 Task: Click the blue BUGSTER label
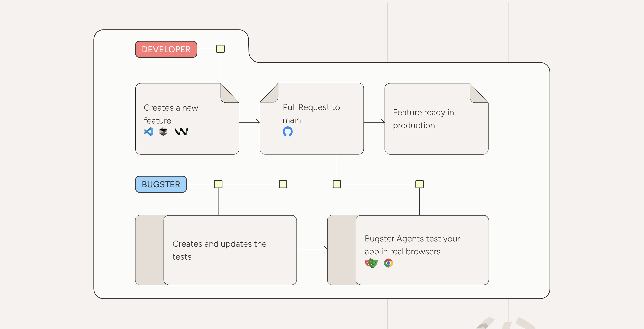[161, 184]
